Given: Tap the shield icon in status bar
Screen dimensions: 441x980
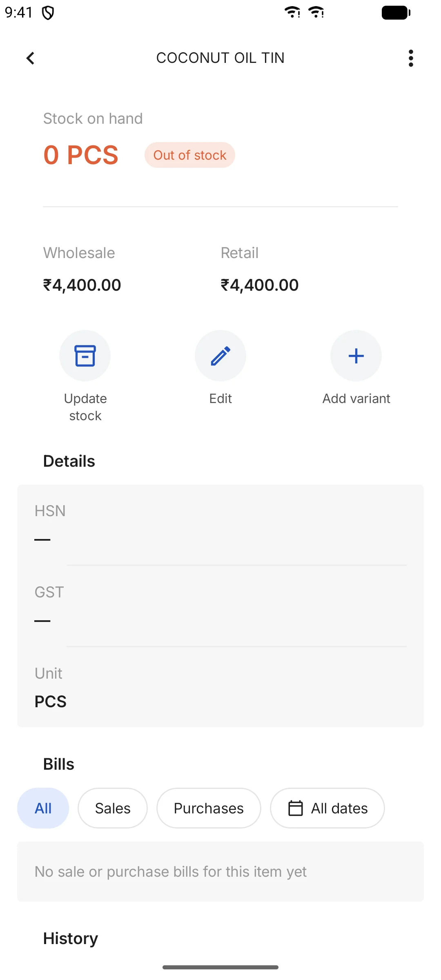Looking at the screenshot, I should (x=48, y=13).
